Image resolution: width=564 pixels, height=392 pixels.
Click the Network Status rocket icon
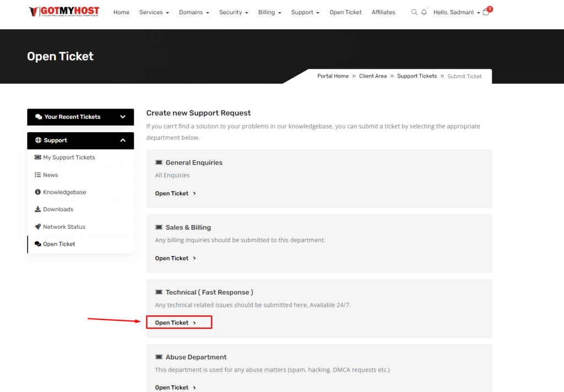(38, 227)
